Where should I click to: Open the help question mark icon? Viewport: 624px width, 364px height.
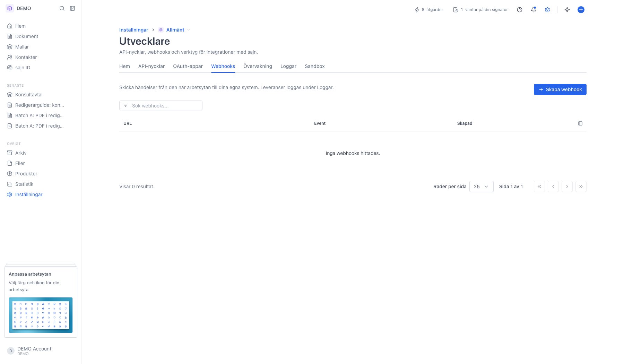tap(520, 10)
